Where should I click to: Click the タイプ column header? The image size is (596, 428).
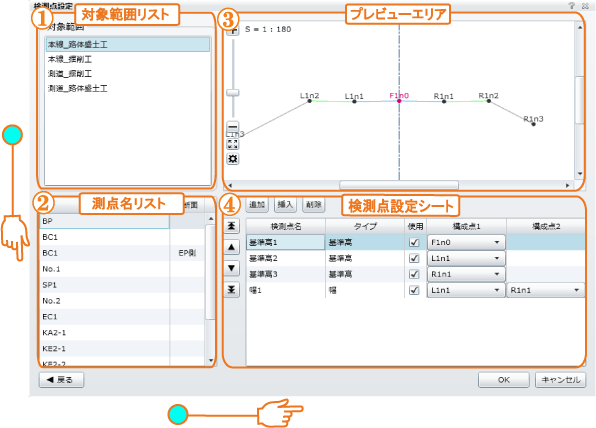pos(365,226)
